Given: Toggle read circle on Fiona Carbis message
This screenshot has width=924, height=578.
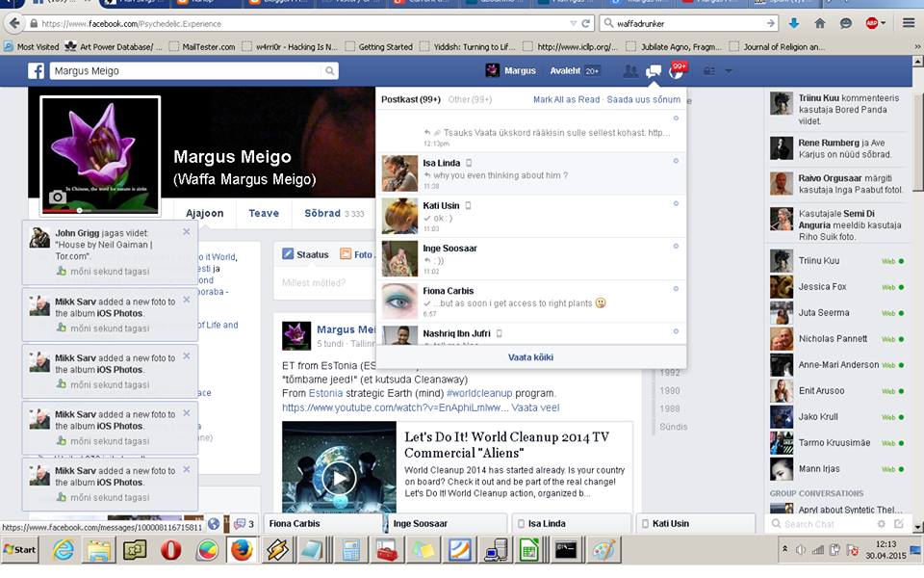Looking at the screenshot, I should click(x=676, y=288).
